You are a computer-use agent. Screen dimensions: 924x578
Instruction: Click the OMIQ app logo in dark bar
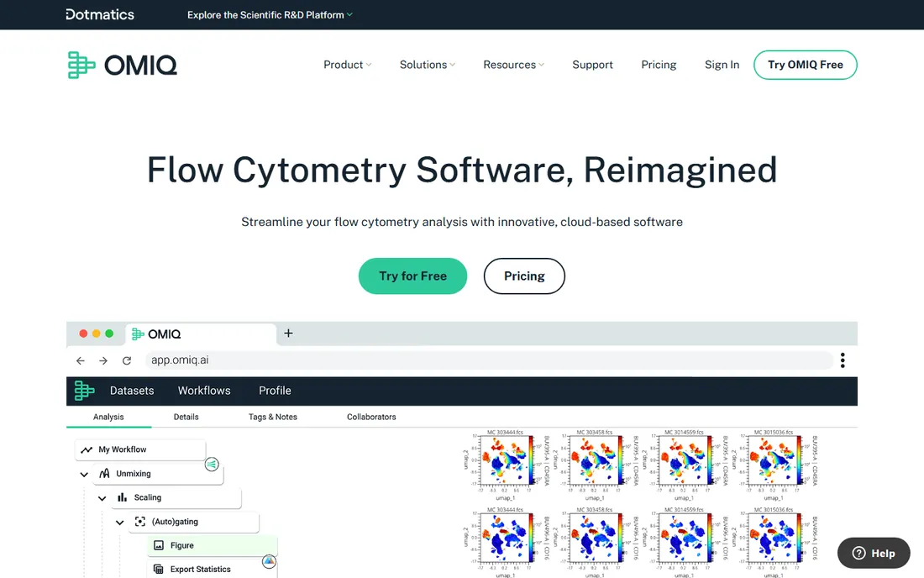(x=84, y=391)
